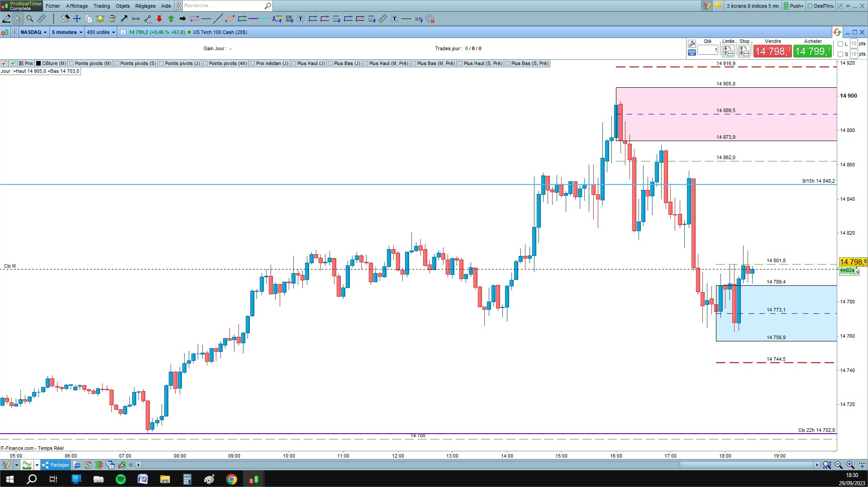This screenshot has width=868, height=487.
Task: Click the yellow flag icon
Action: click(x=718, y=6)
